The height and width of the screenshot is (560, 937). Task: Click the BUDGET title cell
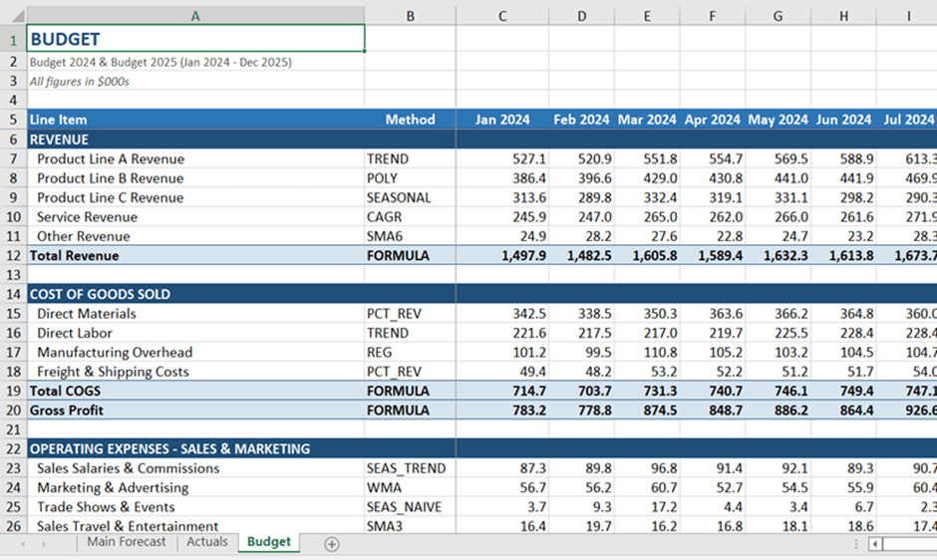195,39
